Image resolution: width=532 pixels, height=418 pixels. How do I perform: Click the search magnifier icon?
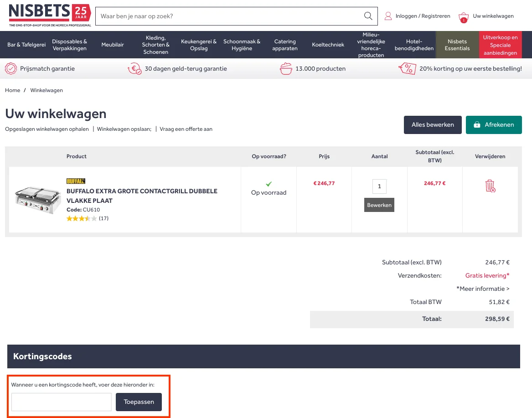pos(368,16)
